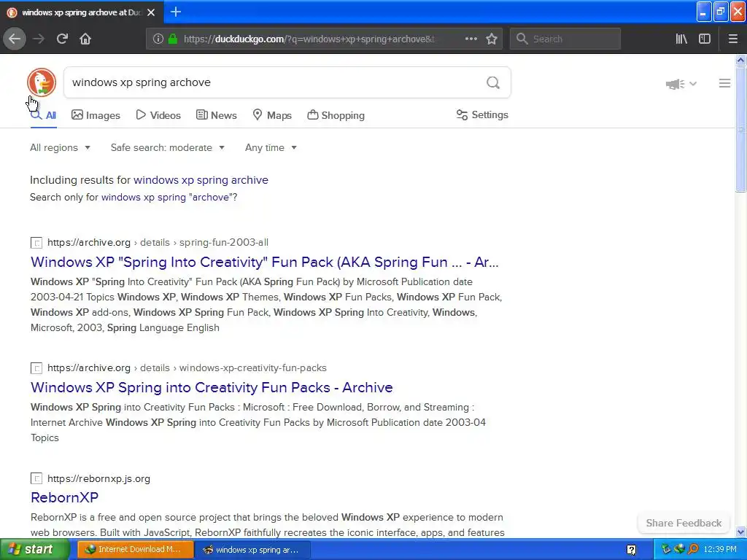Open the browser Home page
The width and height of the screenshot is (747, 560).
pos(85,39)
